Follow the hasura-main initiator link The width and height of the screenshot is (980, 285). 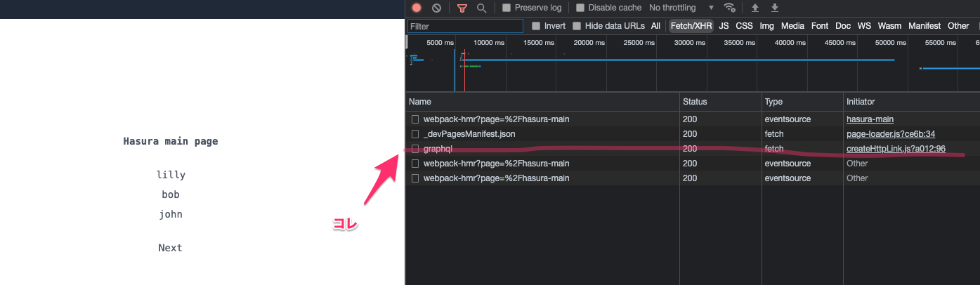(870, 119)
